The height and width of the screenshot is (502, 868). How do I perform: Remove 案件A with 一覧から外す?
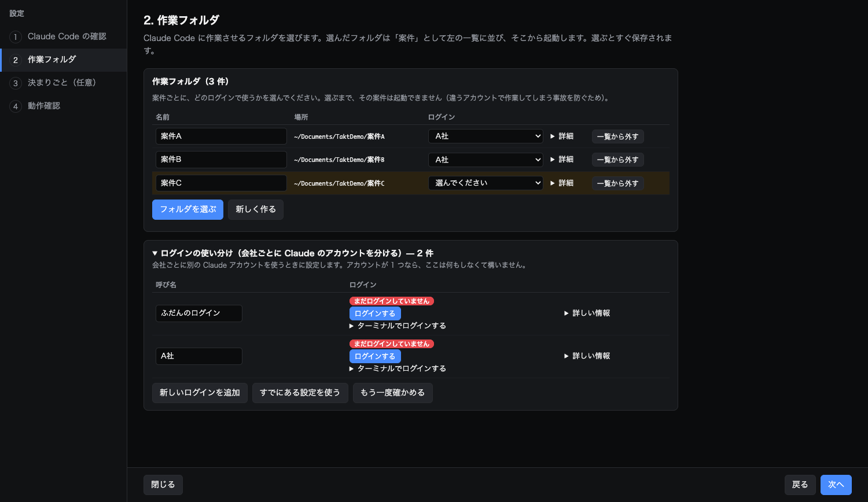(617, 136)
